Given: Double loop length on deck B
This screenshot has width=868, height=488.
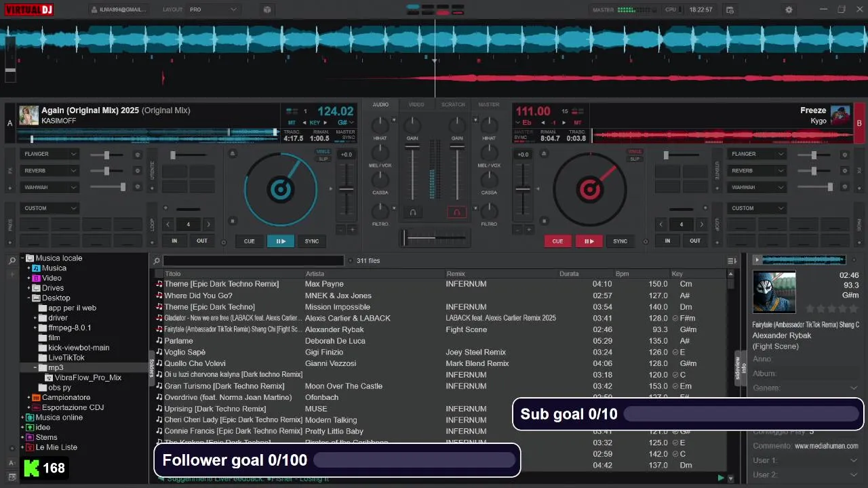Looking at the screenshot, I should [x=701, y=224].
